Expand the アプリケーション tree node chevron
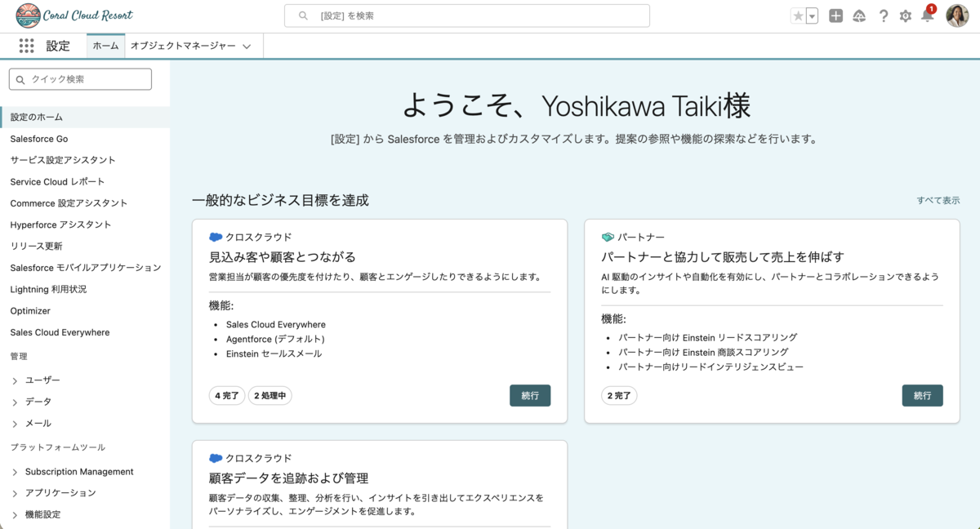The width and height of the screenshot is (980, 529). point(15,493)
